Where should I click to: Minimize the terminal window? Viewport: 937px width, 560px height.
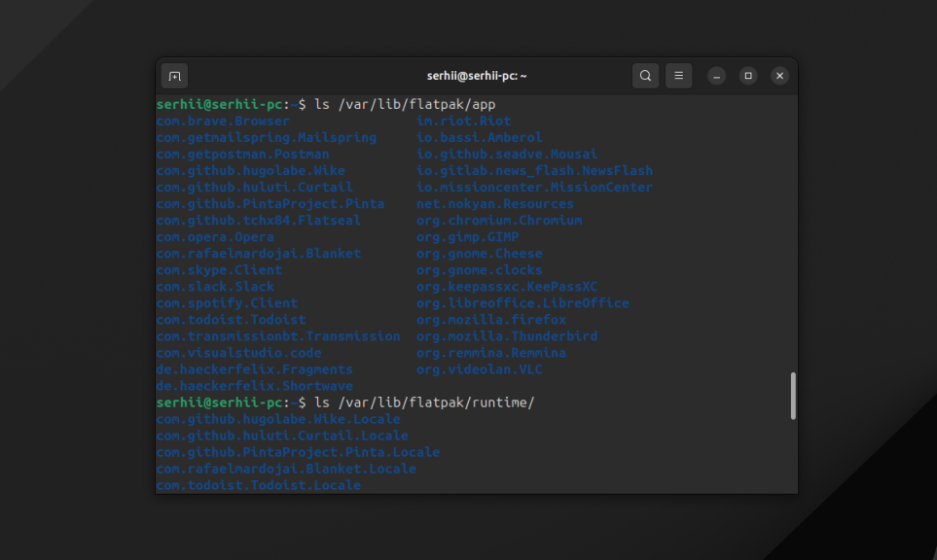click(x=716, y=76)
